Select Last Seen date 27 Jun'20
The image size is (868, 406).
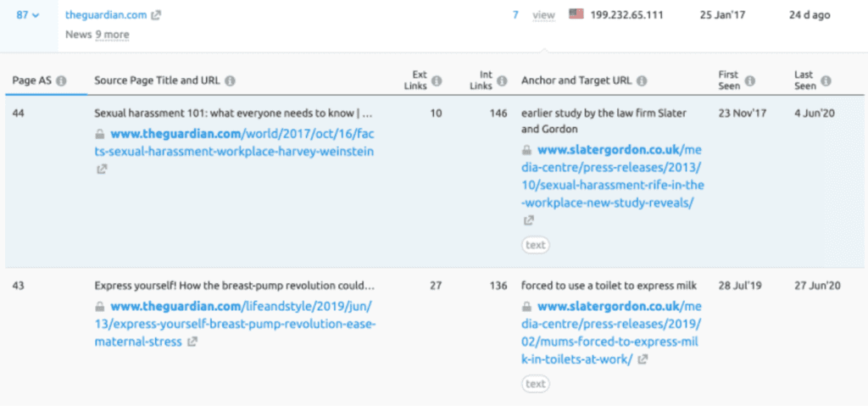click(816, 286)
